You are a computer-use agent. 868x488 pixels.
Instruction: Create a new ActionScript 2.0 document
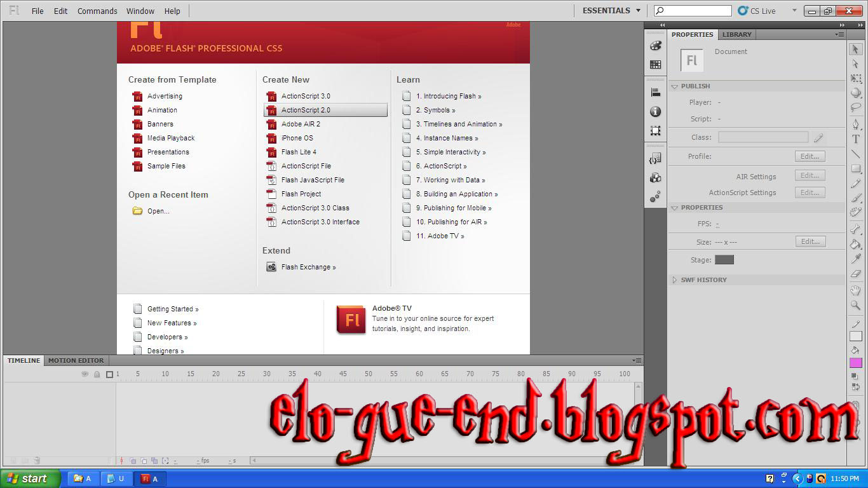tap(325, 110)
